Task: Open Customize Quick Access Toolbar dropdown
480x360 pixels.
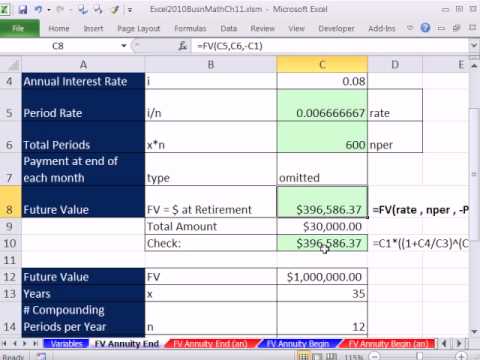Action: [130, 10]
